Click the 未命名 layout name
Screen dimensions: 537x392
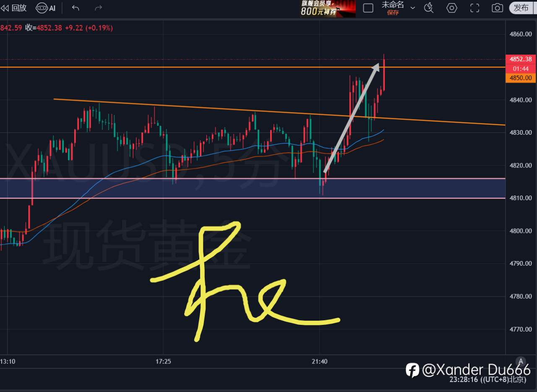(x=393, y=5)
